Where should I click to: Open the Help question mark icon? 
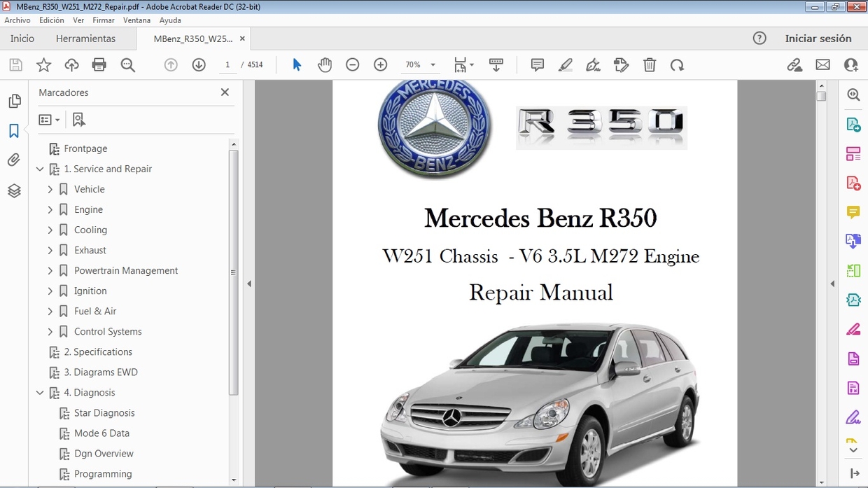pyautogui.click(x=759, y=39)
